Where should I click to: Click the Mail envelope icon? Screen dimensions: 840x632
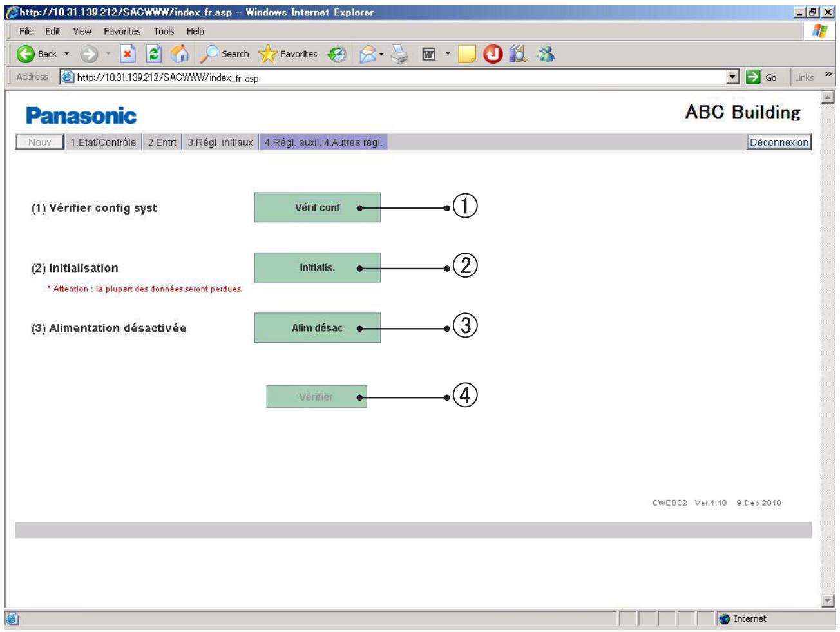(x=367, y=54)
